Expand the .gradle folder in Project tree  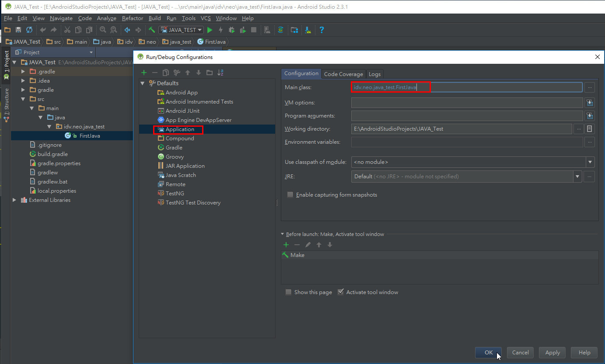23,71
